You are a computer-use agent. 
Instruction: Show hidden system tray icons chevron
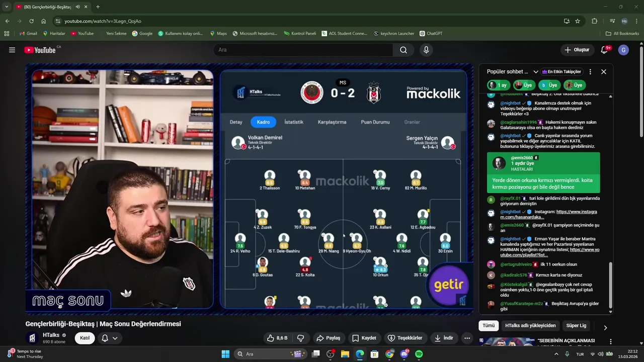point(556,354)
